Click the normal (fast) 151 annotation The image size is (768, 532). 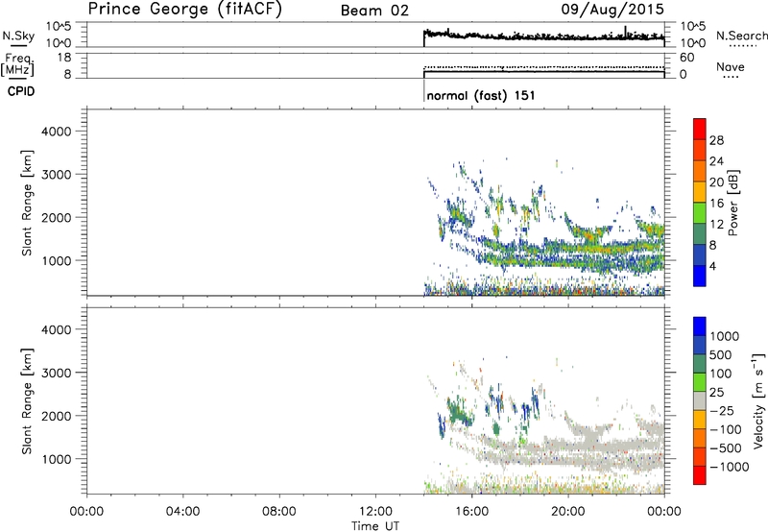481,95
